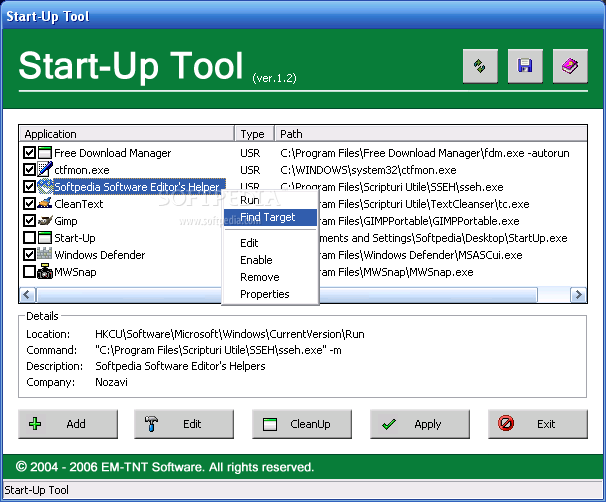Click the Gimp entry icon
Screen dimensions: 606x502
[45, 221]
